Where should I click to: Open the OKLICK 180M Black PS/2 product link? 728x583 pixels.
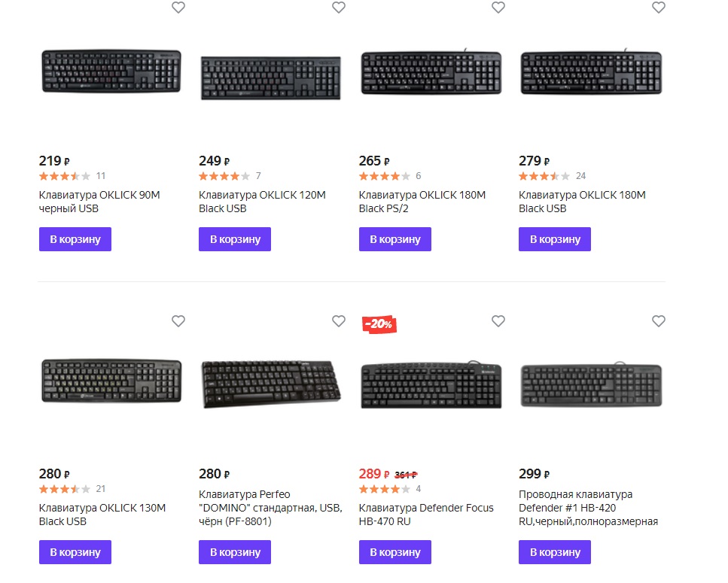(x=422, y=202)
